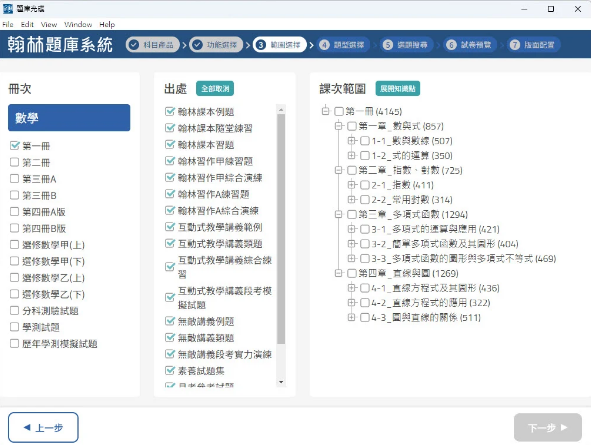This screenshot has width=591, height=445.
Task: Collapse the 第一冊 (4145) tree node
Action: (325, 111)
